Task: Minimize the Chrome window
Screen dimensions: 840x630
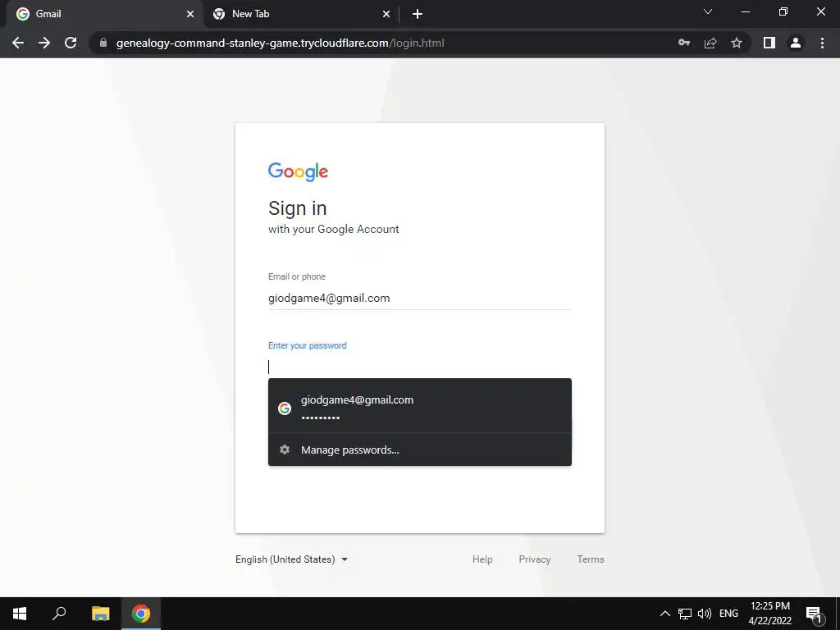Action: coord(745,11)
